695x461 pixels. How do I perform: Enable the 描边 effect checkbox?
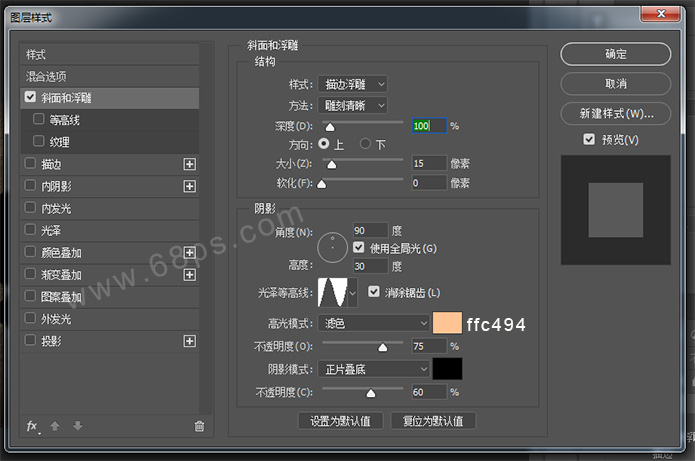coord(30,163)
